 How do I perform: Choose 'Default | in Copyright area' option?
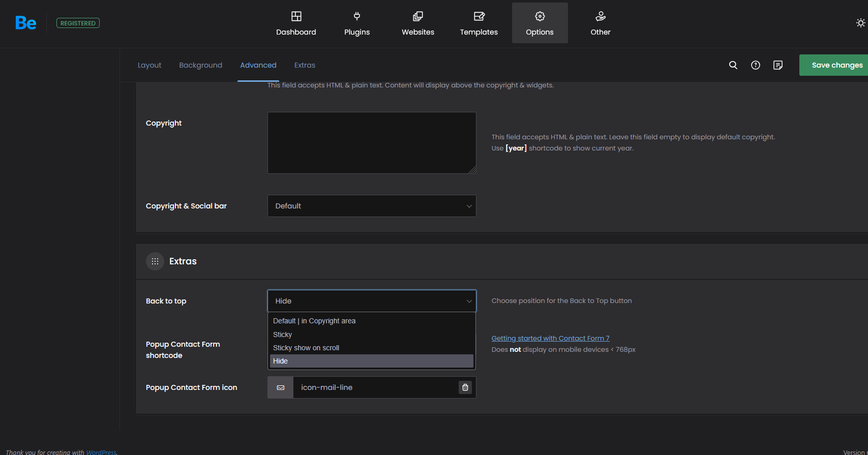pyautogui.click(x=314, y=321)
